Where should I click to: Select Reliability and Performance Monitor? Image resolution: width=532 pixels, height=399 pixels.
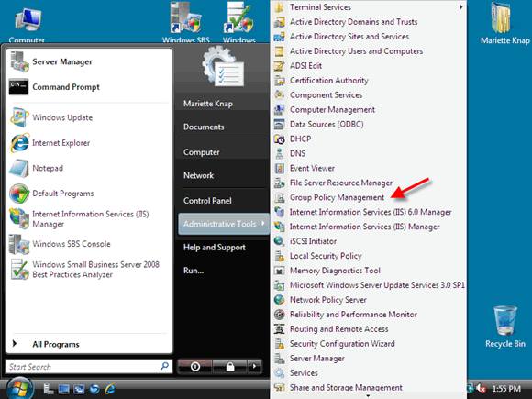tap(353, 315)
